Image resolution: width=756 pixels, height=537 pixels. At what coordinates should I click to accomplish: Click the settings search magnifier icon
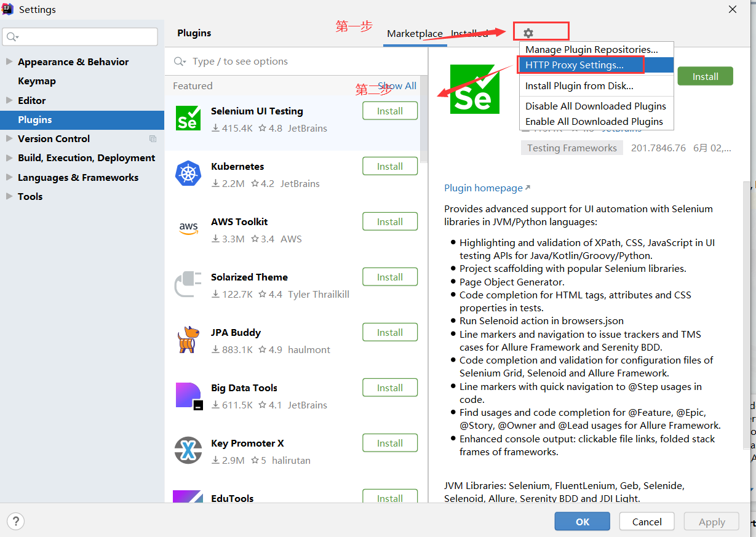(x=12, y=37)
